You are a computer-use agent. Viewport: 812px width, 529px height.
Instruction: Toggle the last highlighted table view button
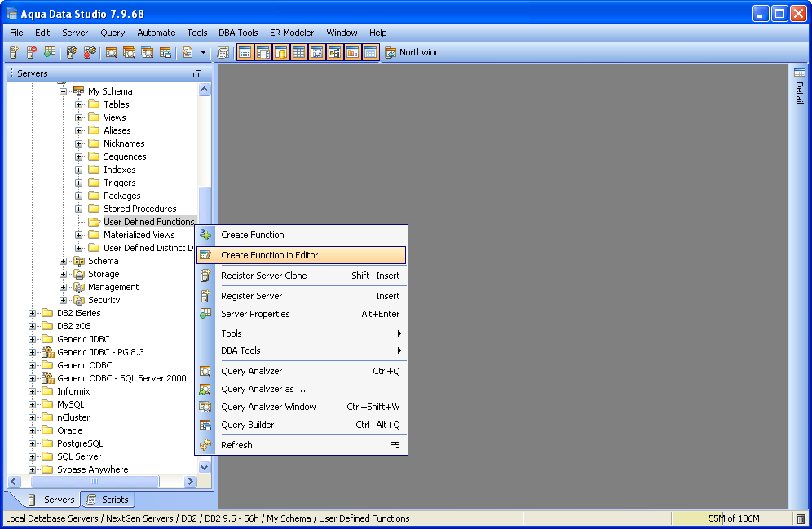coord(370,52)
